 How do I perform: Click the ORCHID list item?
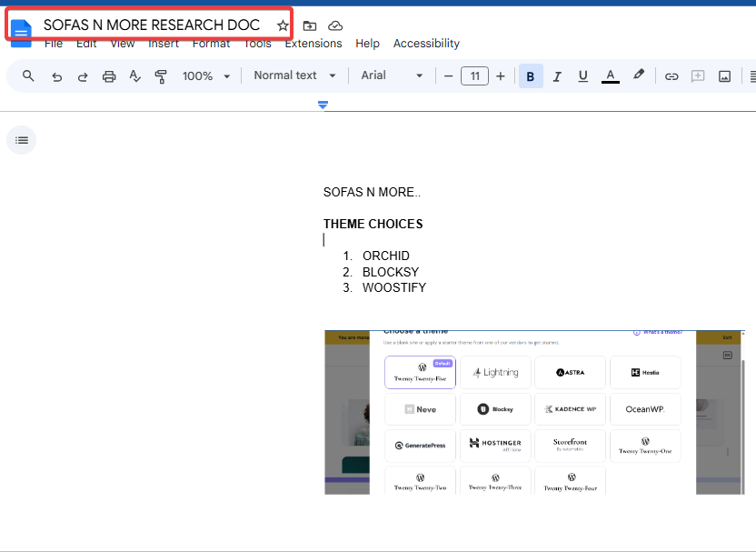coord(385,256)
